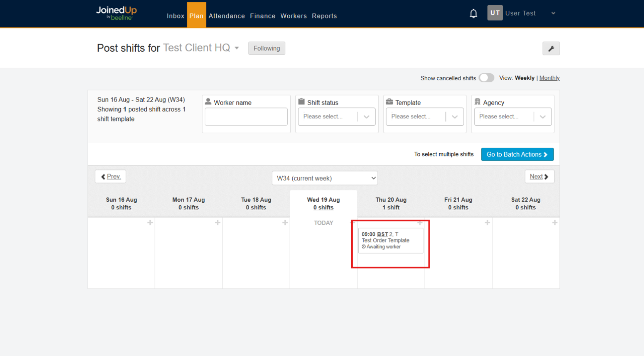This screenshot has height=356, width=644.
Task: Open the Reports tab
Action: pyautogui.click(x=324, y=16)
